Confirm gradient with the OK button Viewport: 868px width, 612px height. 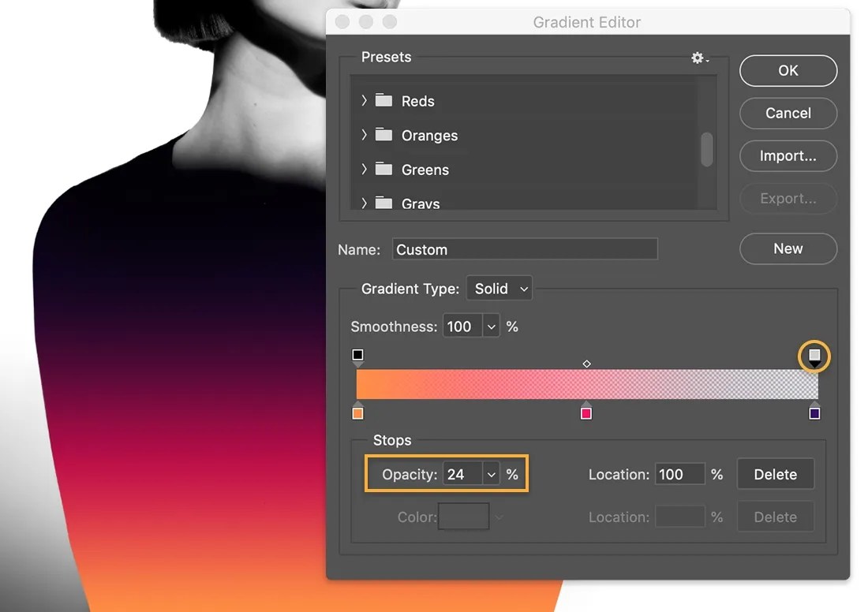tap(788, 70)
